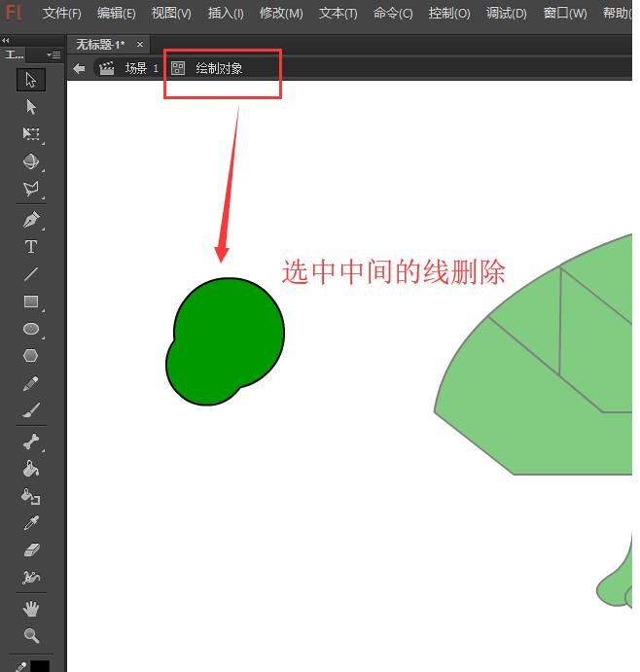Image resolution: width=640 pixels, height=672 pixels.
Task: Click the back arrow in edit bar
Action: (x=80, y=68)
